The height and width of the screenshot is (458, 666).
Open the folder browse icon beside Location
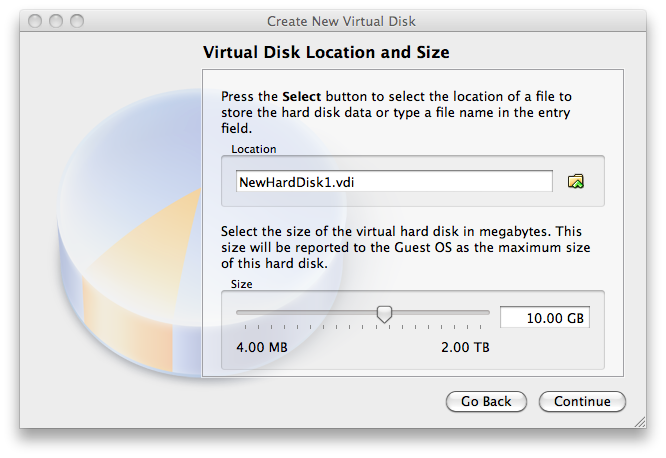[575, 181]
